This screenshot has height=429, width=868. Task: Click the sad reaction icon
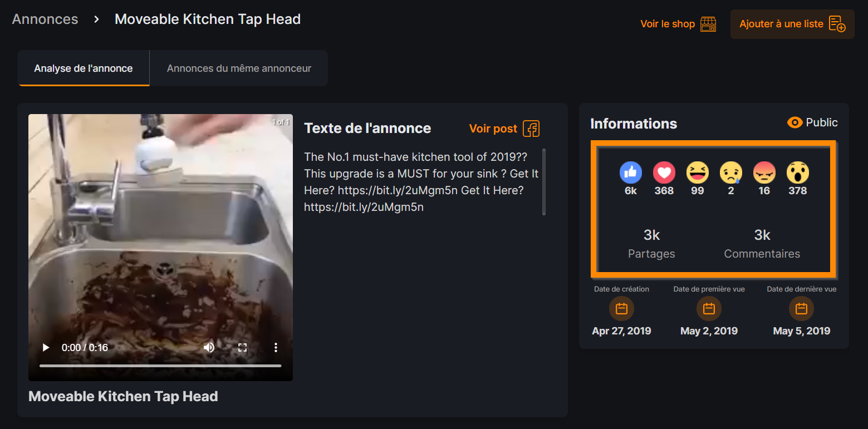731,173
